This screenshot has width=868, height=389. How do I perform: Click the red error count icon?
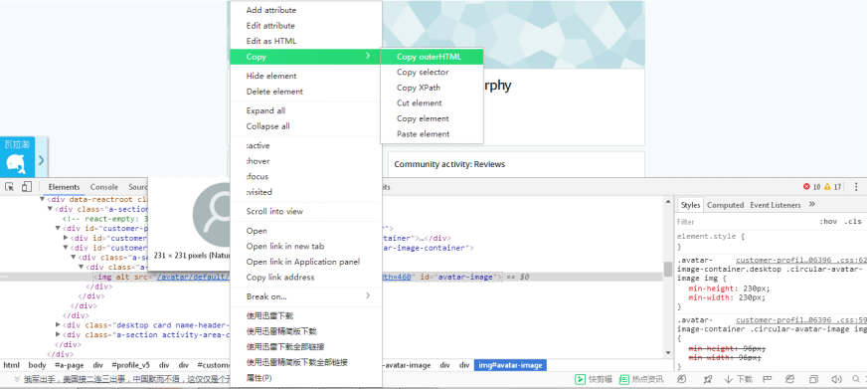coord(806,187)
